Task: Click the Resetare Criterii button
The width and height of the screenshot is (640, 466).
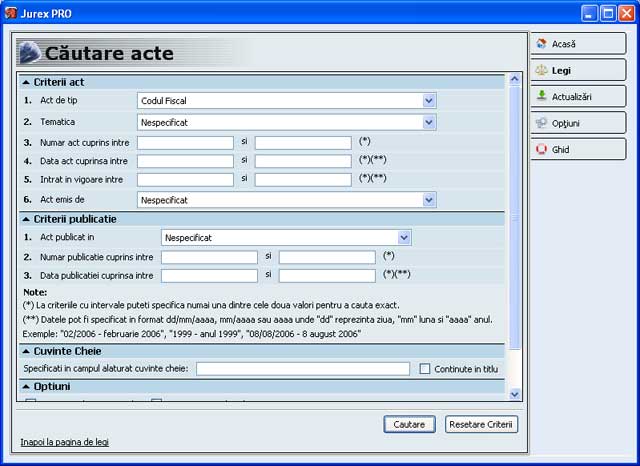Action: pyautogui.click(x=481, y=424)
